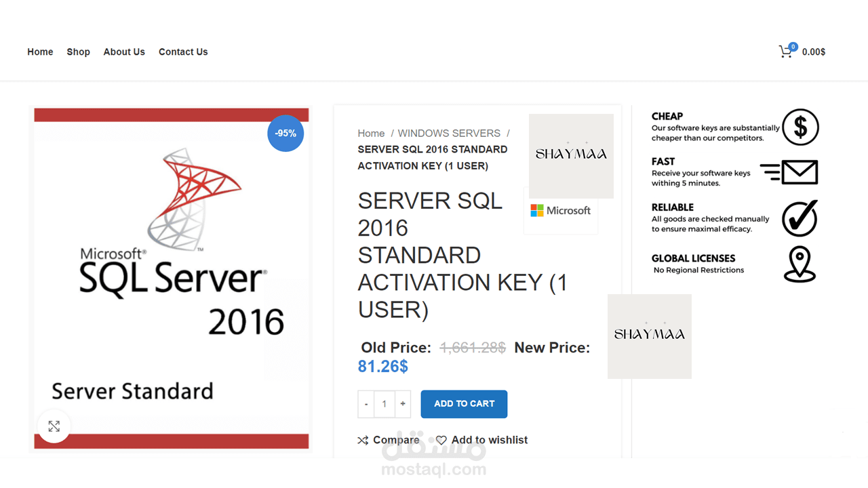Open the shopping cart icon
The height and width of the screenshot is (488, 868).
pyautogui.click(x=785, y=52)
